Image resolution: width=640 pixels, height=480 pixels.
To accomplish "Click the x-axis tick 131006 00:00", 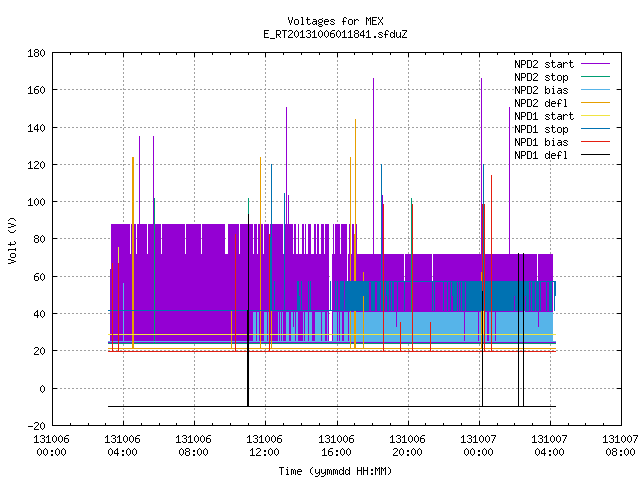I will click(x=51, y=446).
